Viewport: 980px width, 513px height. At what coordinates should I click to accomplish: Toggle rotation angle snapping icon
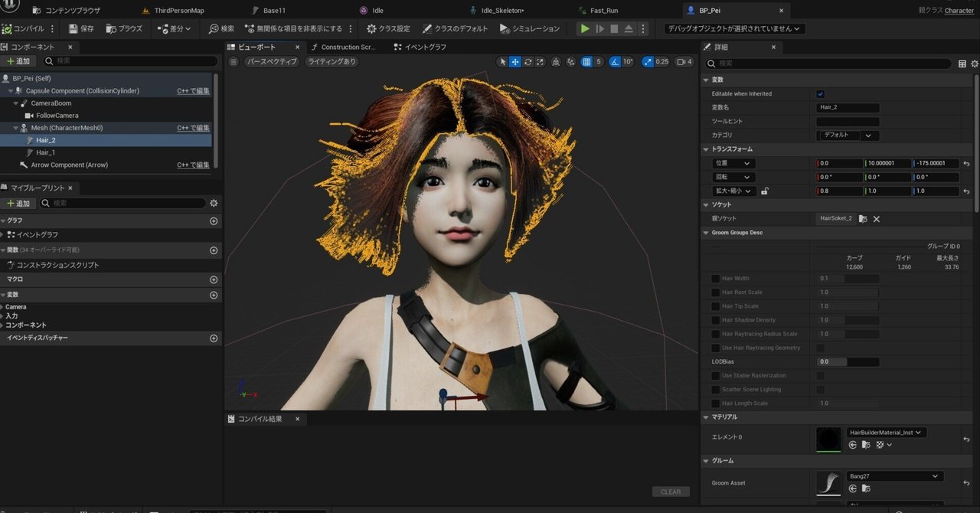(x=615, y=62)
